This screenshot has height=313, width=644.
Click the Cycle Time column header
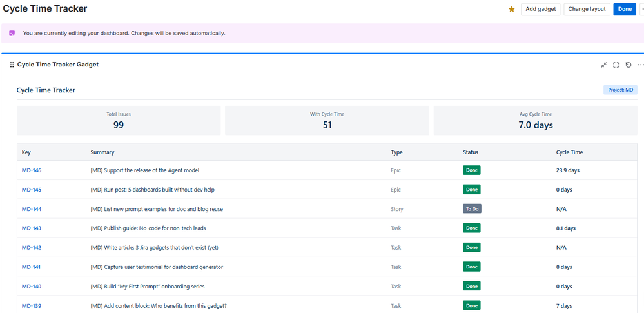pyautogui.click(x=569, y=152)
